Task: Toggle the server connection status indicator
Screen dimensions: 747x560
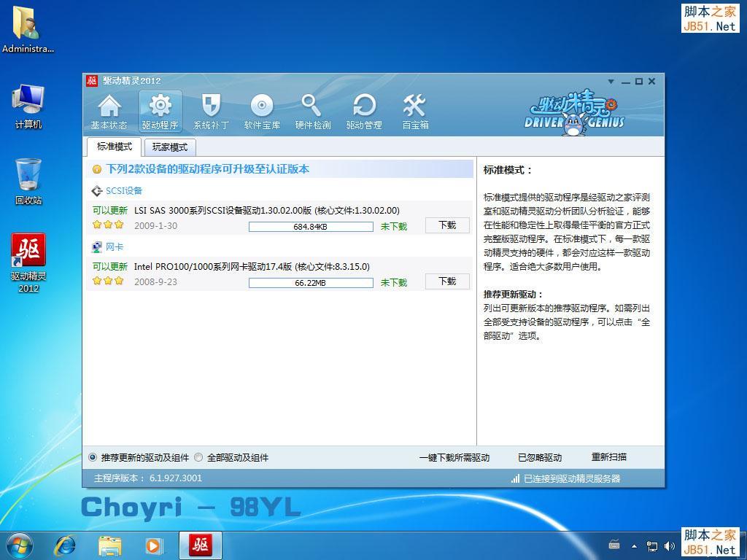Action: (x=565, y=478)
